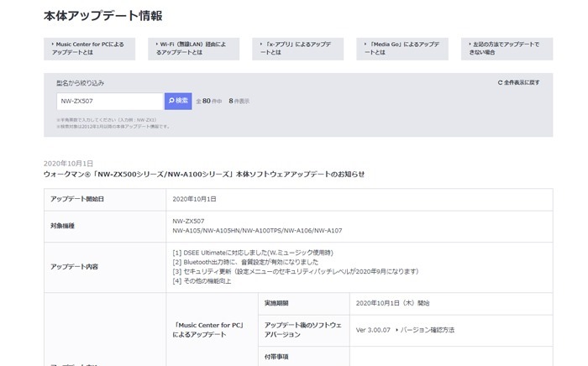Click the NW-ZX507 text in the 対象機種 row

point(188,222)
